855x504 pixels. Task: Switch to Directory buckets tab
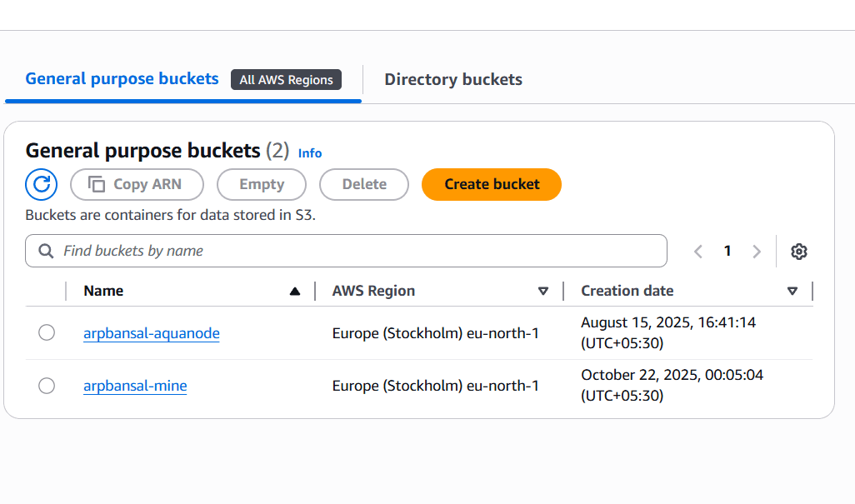coord(452,80)
